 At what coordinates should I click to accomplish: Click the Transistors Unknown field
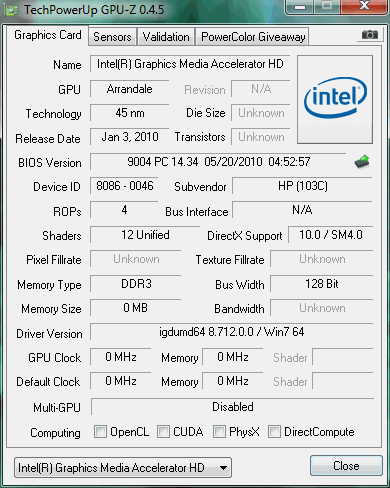pyautogui.click(x=261, y=137)
